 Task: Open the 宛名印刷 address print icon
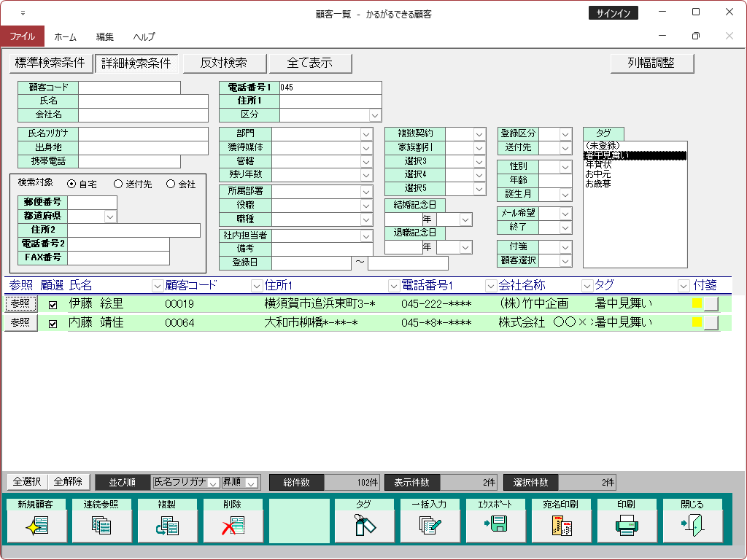click(562, 525)
